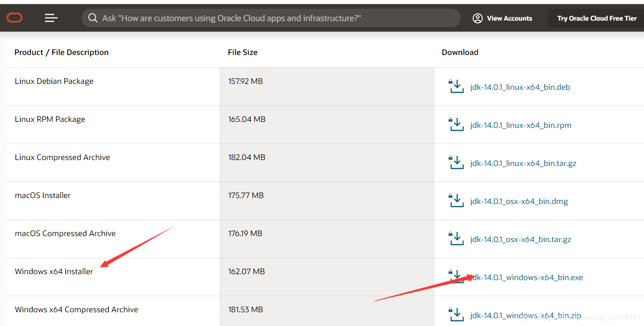Click the 176.19 MB file size

coord(245,233)
